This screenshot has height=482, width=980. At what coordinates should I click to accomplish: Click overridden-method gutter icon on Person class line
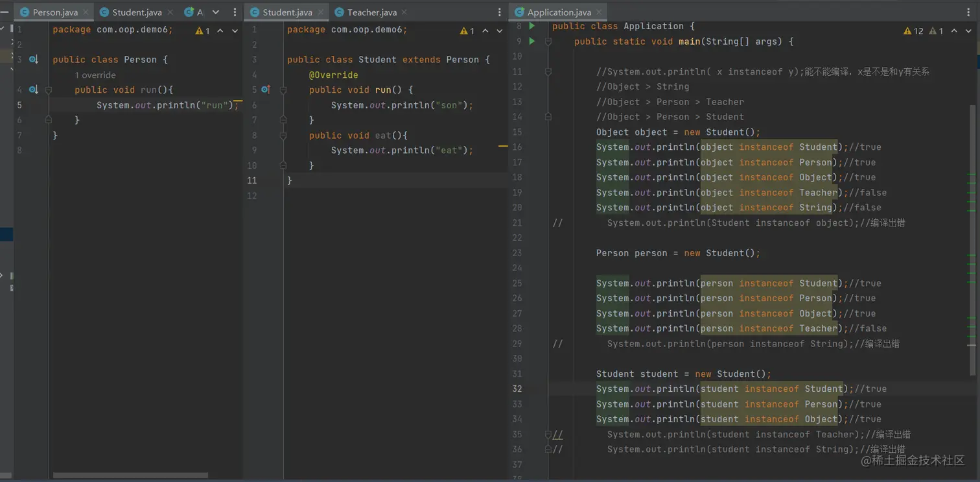(34, 60)
